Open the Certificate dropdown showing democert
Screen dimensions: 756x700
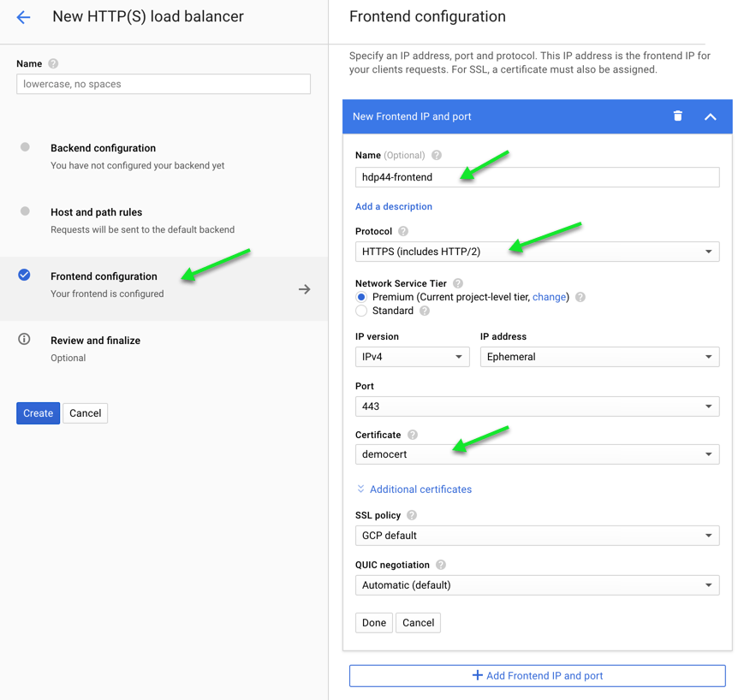(x=537, y=454)
